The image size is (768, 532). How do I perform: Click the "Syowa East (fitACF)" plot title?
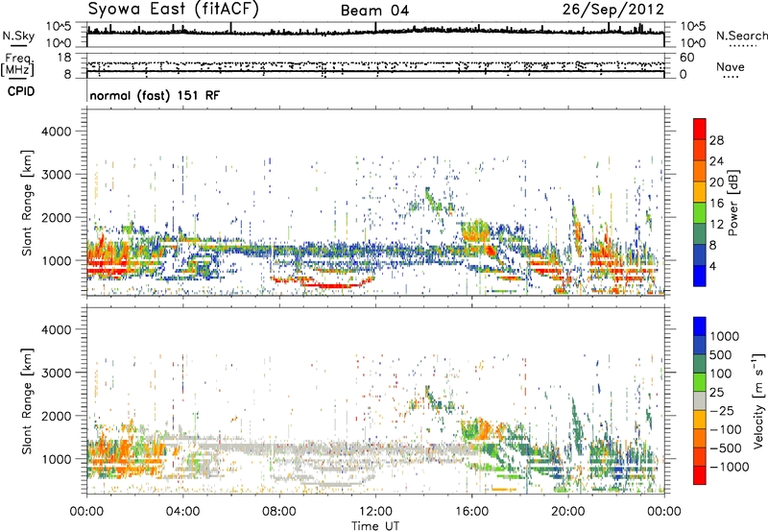(x=174, y=10)
